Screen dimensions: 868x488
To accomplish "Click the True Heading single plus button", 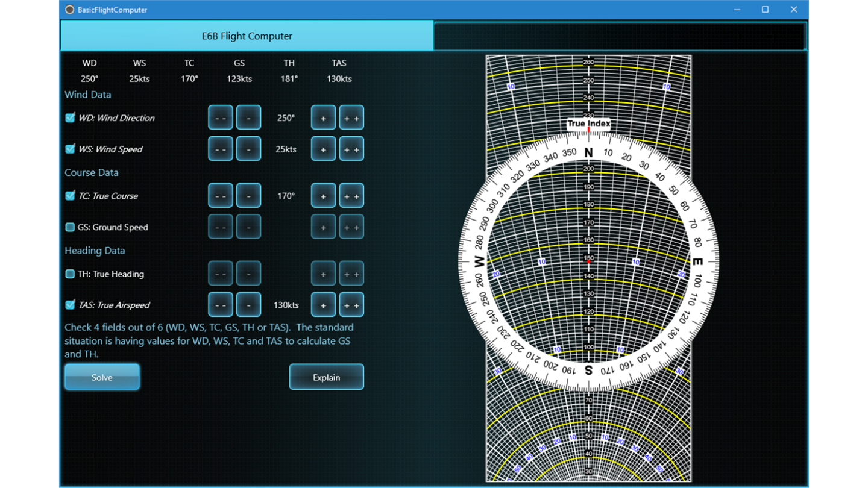I will pyautogui.click(x=324, y=274).
